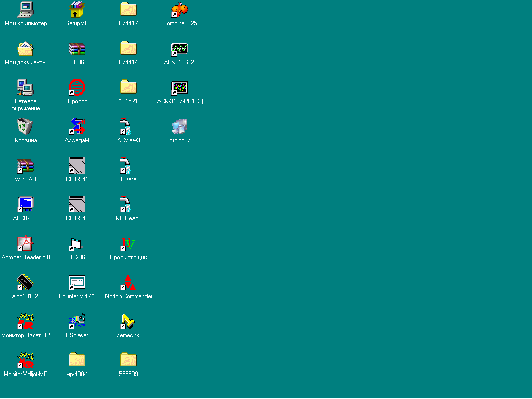The image size is (532, 399).
Task: Select the Bombina 9.25 icon
Action: (x=180, y=9)
